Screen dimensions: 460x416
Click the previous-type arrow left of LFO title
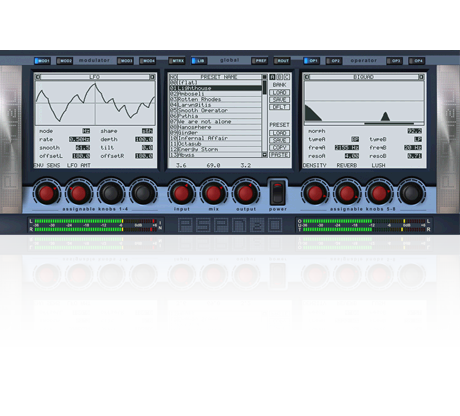[38, 77]
